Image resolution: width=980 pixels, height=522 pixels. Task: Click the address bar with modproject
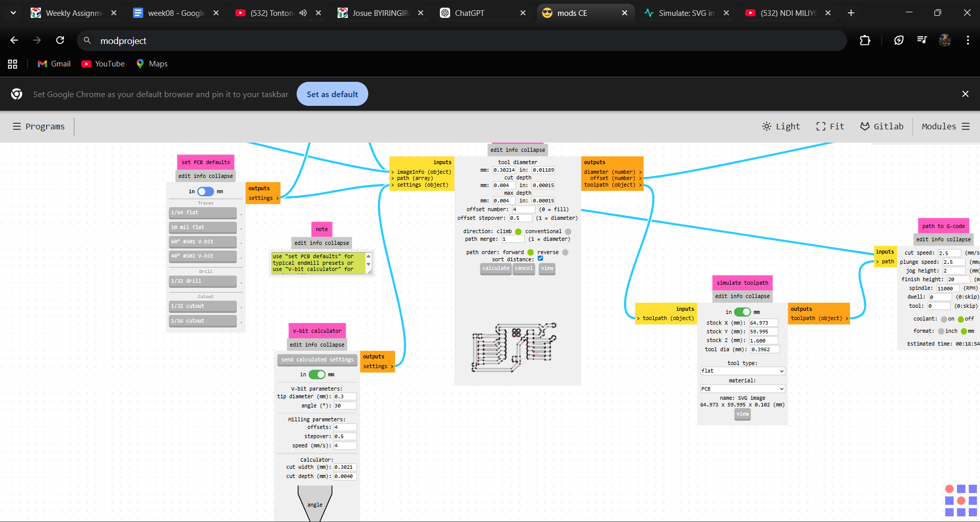pos(462,40)
